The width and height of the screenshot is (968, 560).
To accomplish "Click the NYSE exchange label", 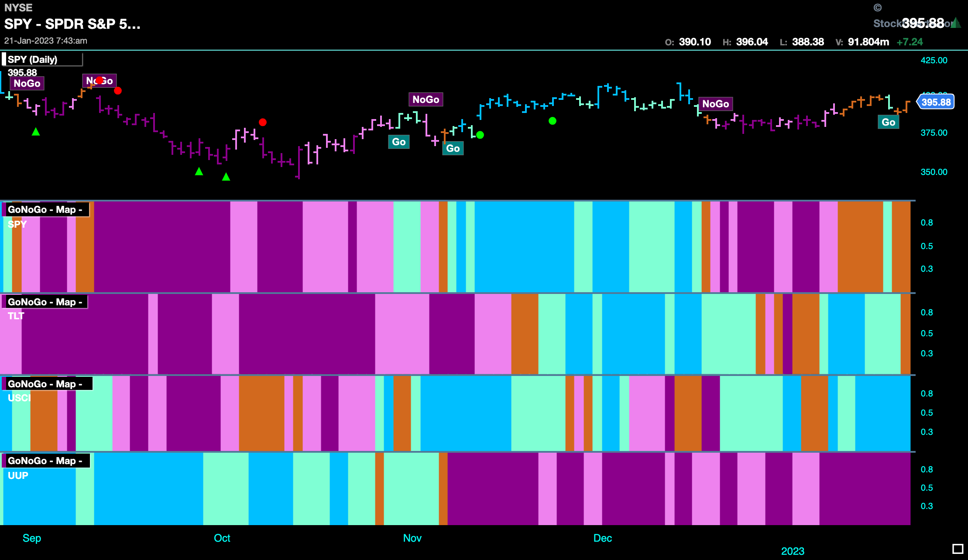I will pos(18,8).
